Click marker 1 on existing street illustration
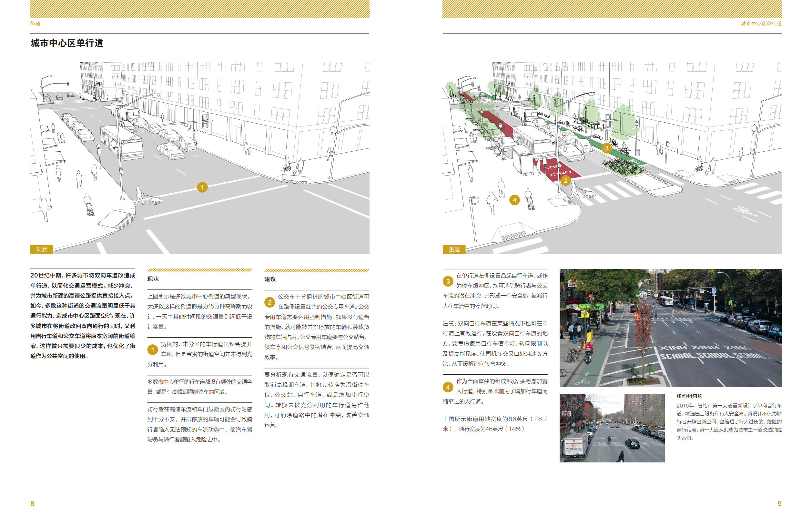This screenshot has height=526, width=812. 202,187
